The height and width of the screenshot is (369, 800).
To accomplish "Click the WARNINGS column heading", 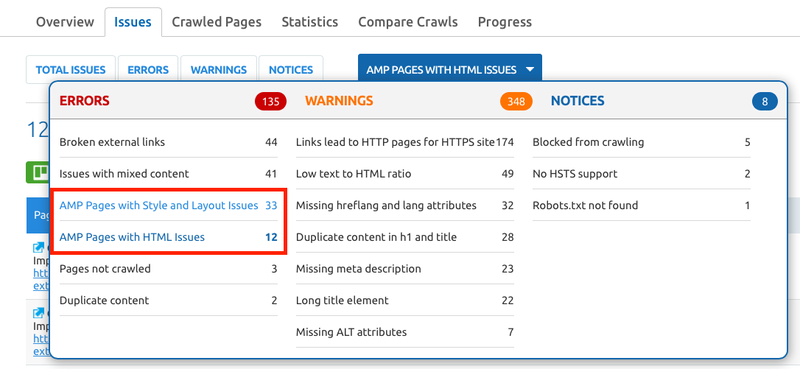I will pyautogui.click(x=339, y=101).
